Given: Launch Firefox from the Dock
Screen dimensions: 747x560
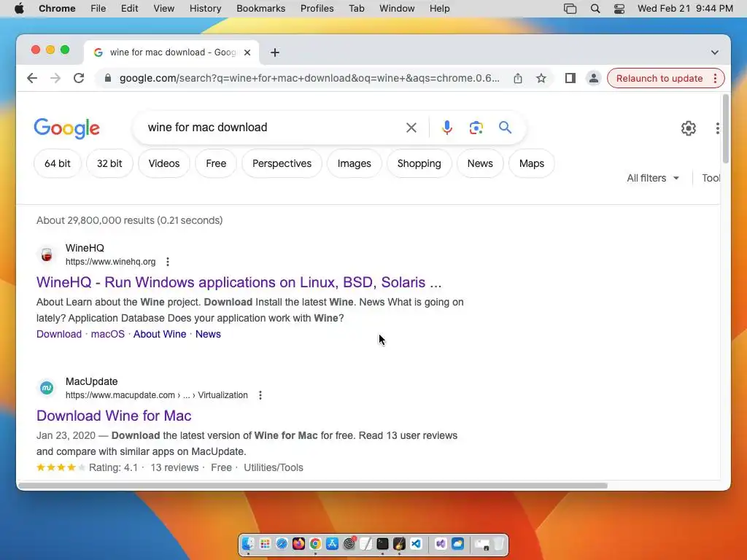Looking at the screenshot, I should 298,544.
